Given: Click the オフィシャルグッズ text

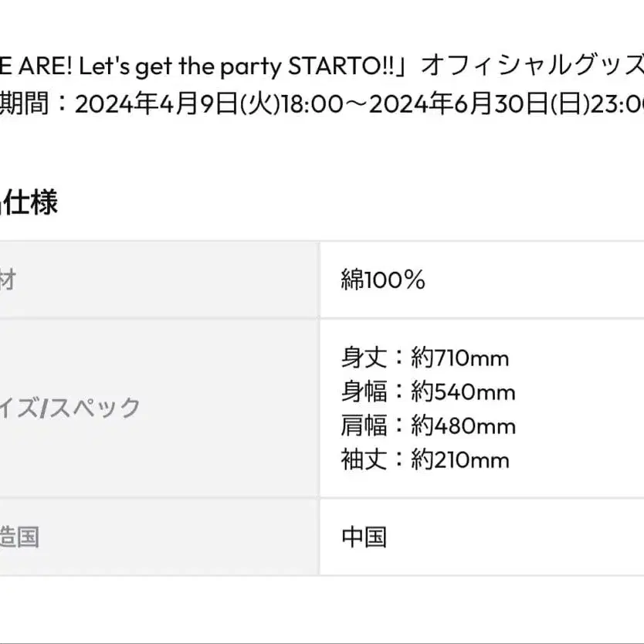Looking at the screenshot, I should tap(533, 66).
